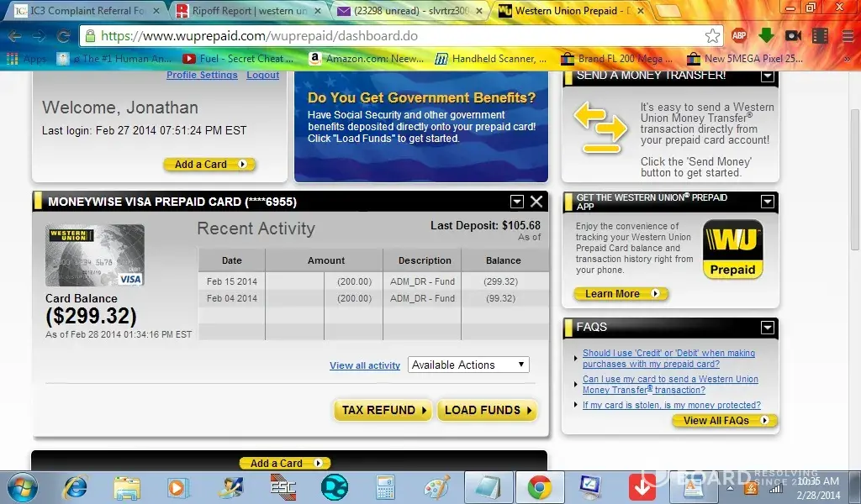Switch to Google Chrome in the taskbar
The height and width of the screenshot is (504, 861).
(x=540, y=487)
